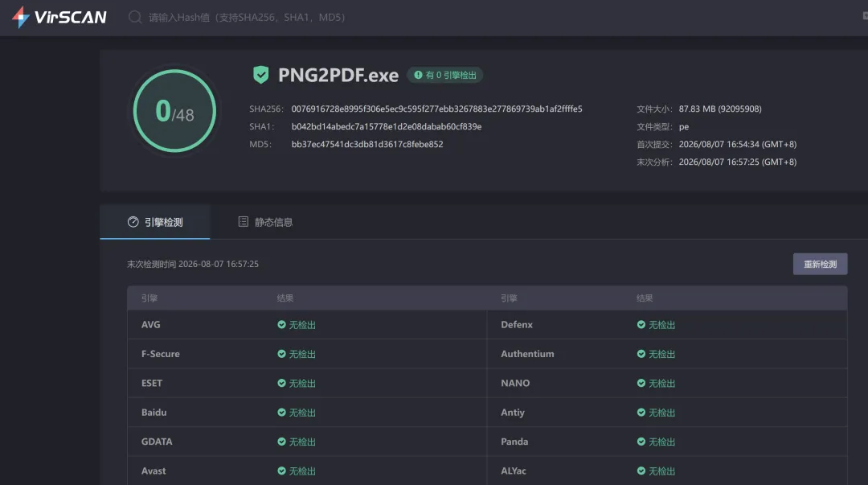Click the green check icon in Baidu row
Image resolution: width=868 pixels, height=485 pixels.
pyautogui.click(x=282, y=413)
